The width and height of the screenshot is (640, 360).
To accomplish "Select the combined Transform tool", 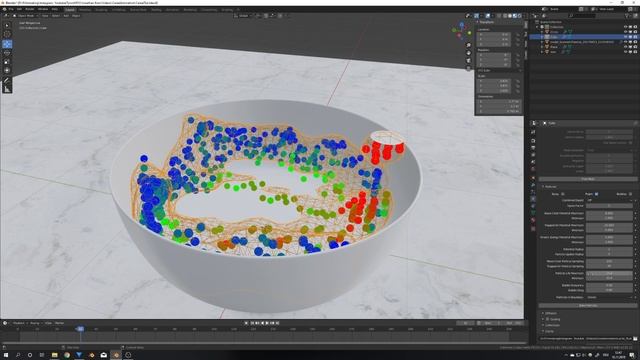I will (x=7, y=70).
